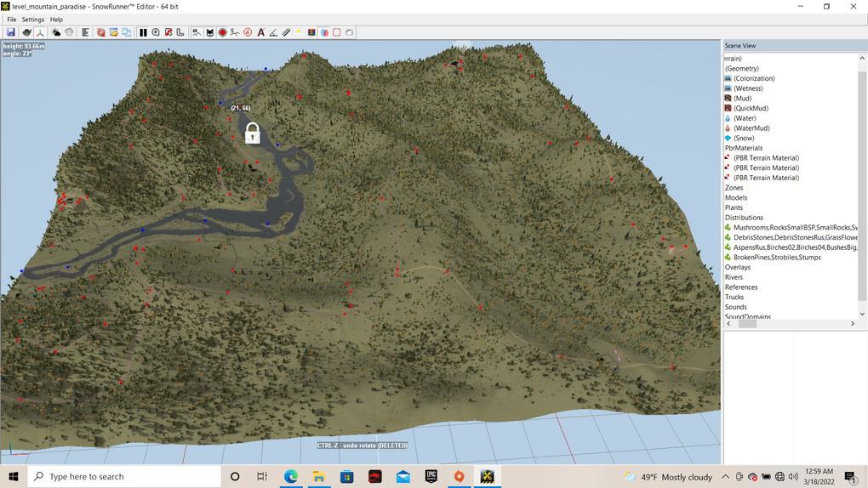Screen dimensions: 868x488
Task: Click Scene View vertical scrollbar up arrow
Action: tap(862, 58)
